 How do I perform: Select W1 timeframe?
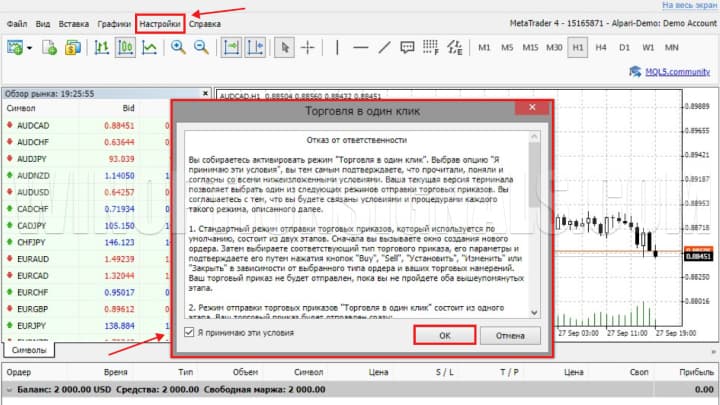(648, 47)
